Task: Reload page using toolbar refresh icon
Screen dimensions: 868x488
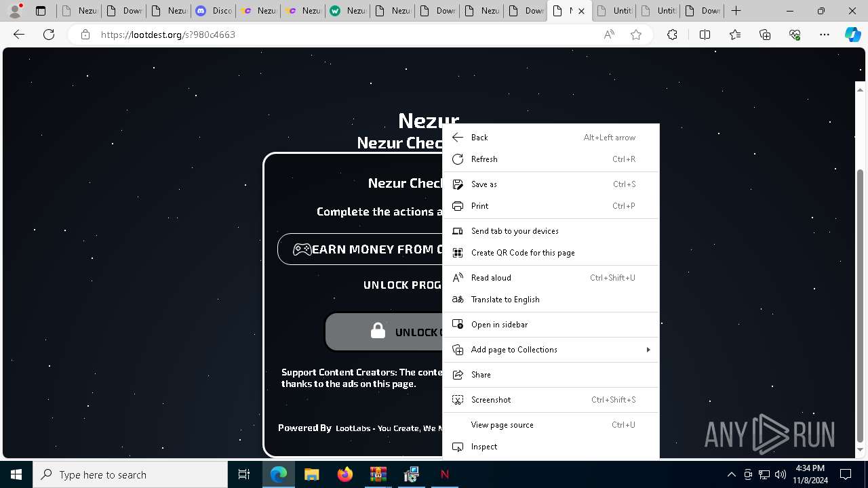Action: [49, 35]
